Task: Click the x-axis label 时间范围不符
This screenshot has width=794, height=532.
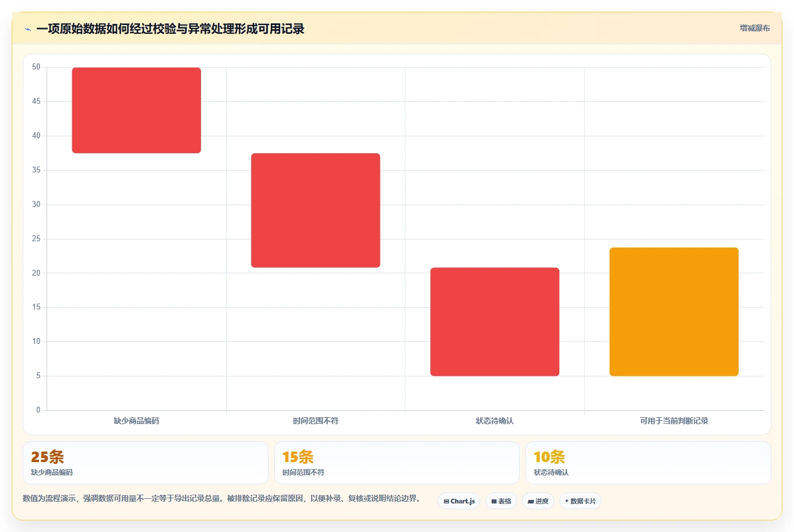Action: (316, 421)
